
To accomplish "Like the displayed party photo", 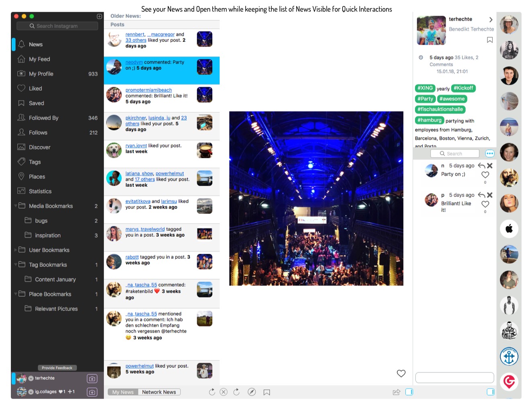I will click(401, 373).
